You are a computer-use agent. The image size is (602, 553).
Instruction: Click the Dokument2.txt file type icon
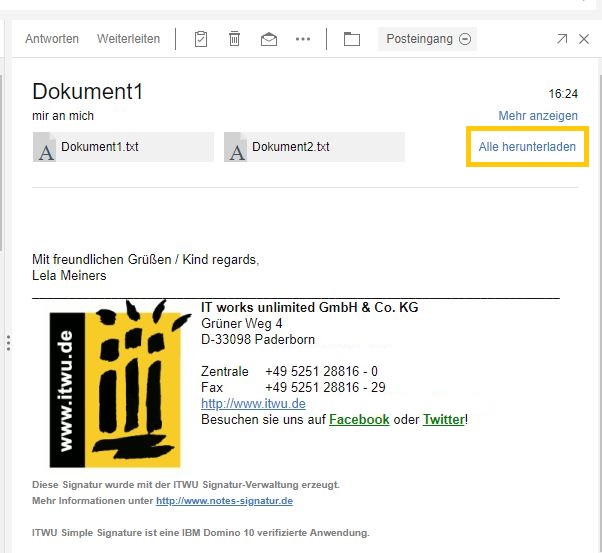click(x=235, y=147)
